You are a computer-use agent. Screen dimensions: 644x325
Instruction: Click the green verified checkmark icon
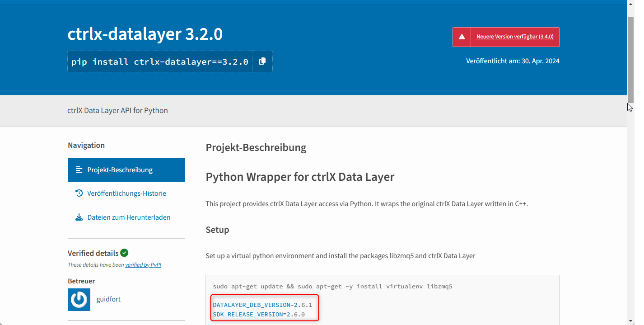pyautogui.click(x=124, y=253)
